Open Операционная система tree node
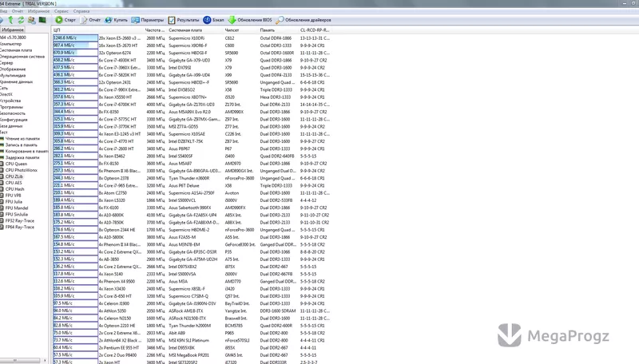 pyautogui.click(x=22, y=57)
